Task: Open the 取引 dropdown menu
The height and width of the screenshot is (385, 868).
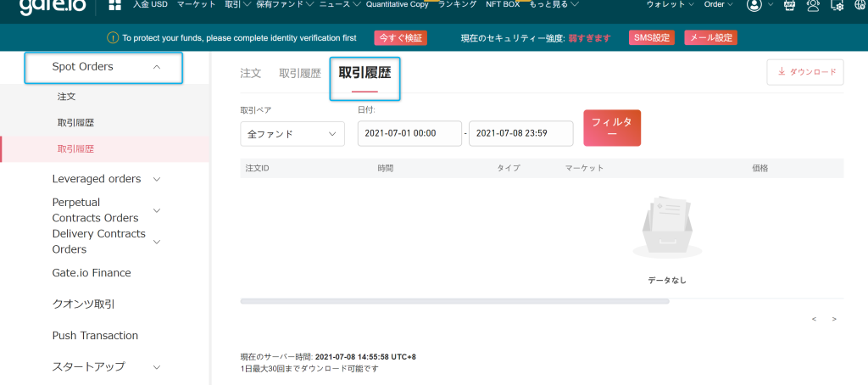Action: tap(238, 4)
